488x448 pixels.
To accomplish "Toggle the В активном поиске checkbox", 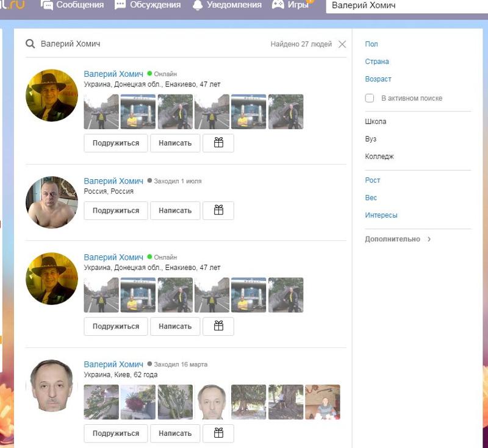I will point(370,98).
